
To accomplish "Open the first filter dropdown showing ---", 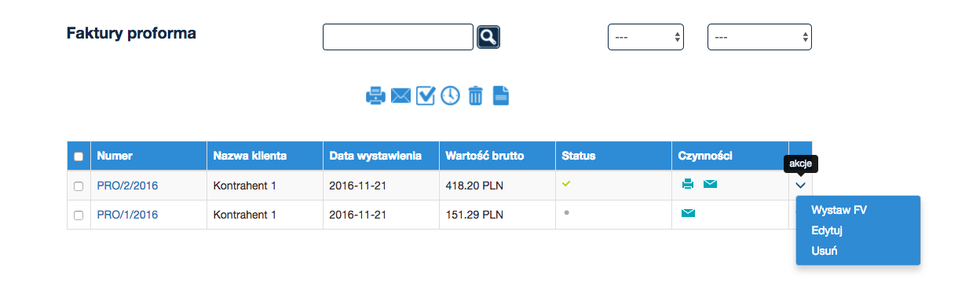I will coord(645,37).
